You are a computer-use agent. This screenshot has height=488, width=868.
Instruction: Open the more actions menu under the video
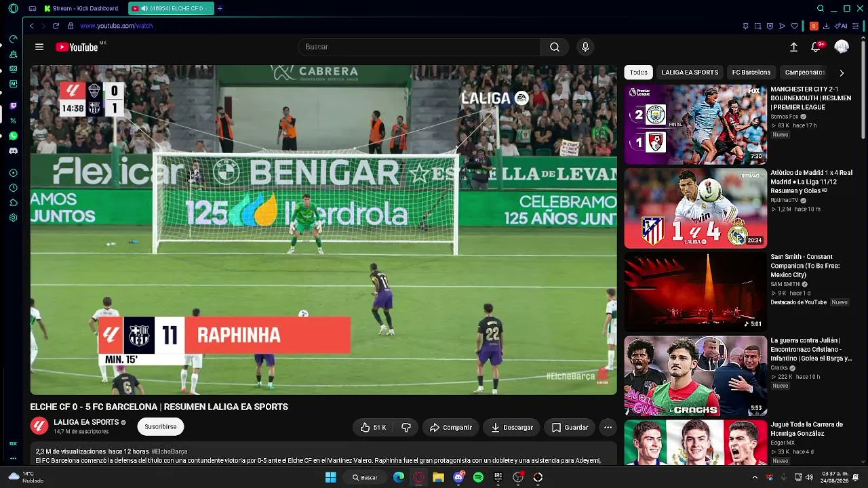click(608, 427)
